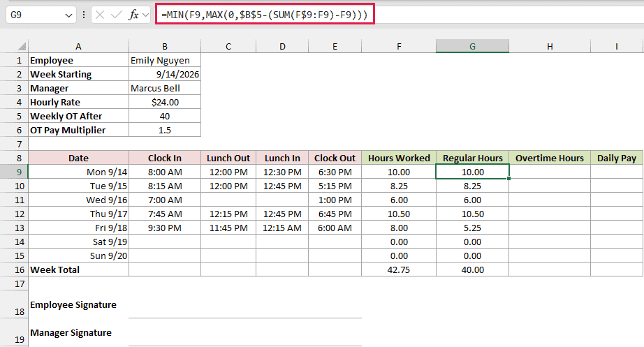
Task: Click the fill handle of selected cell G9
Action: click(509, 179)
